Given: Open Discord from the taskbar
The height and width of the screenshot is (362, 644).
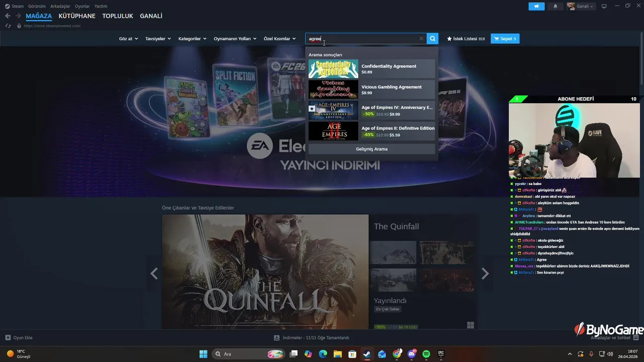Looking at the screenshot, I should click(412, 354).
